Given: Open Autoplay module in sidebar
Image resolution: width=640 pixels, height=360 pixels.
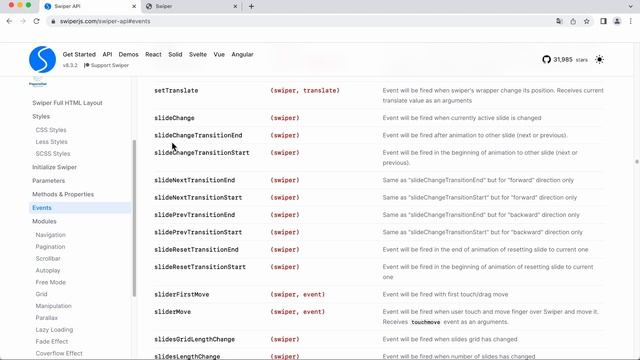Looking at the screenshot, I should tap(48, 270).
